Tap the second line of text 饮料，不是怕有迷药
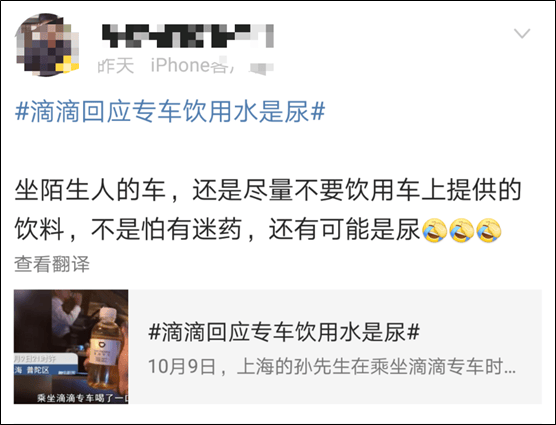Image resolution: width=556 pixels, height=425 pixels. coord(128,230)
